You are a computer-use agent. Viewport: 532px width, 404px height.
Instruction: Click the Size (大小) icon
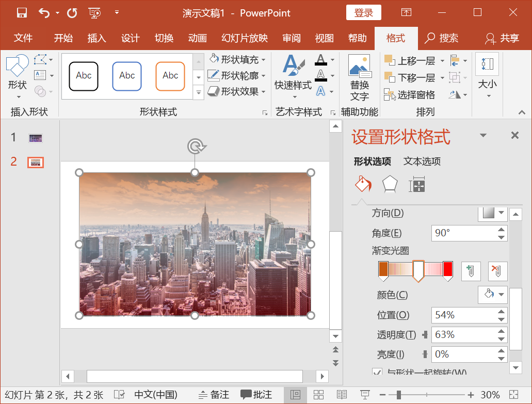tap(487, 64)
